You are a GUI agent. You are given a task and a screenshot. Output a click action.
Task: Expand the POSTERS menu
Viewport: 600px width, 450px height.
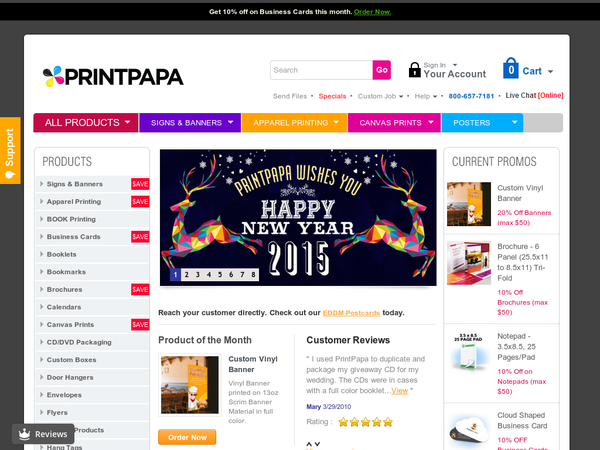click(x=483, y=122)
